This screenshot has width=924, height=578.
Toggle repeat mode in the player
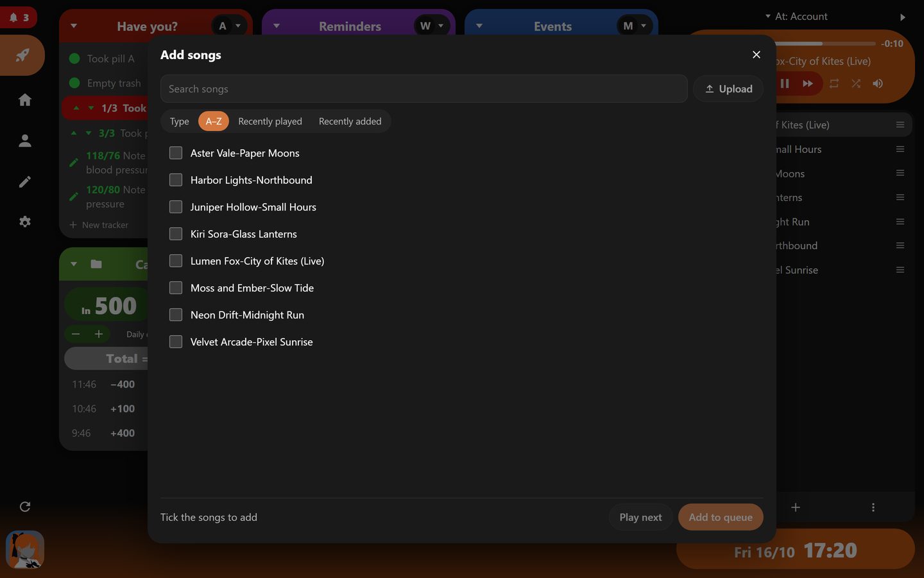(834, 83)
